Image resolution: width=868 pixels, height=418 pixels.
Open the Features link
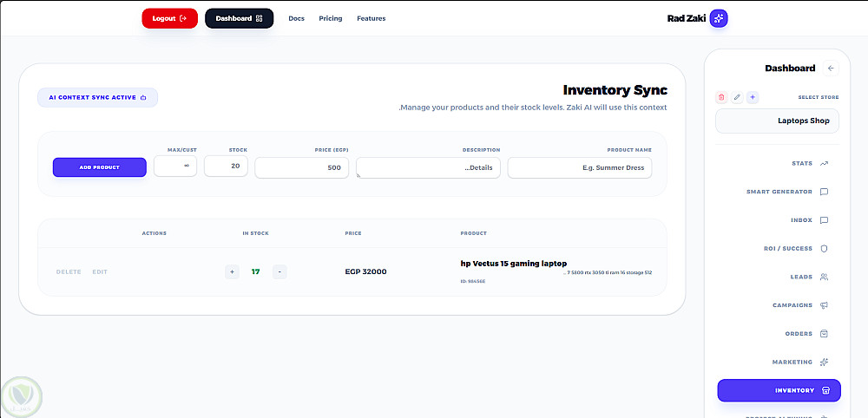point(371,18)
